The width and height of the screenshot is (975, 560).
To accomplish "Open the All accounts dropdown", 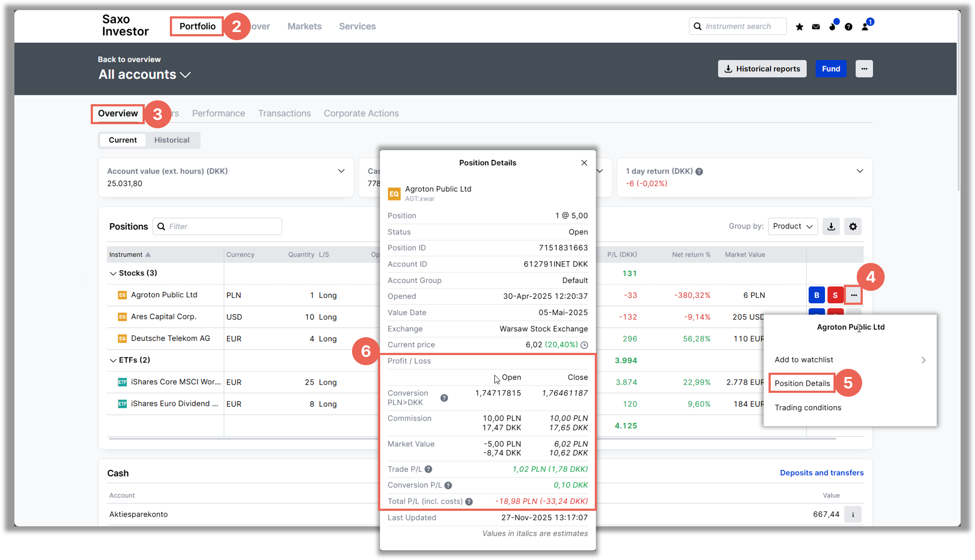I will pyautogui.click(x=144, y=75).
